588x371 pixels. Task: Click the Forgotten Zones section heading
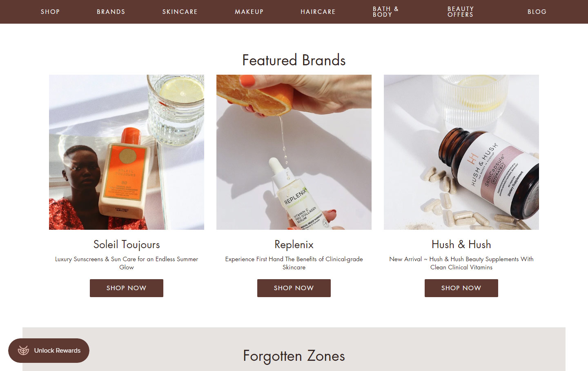pos(294,356)
